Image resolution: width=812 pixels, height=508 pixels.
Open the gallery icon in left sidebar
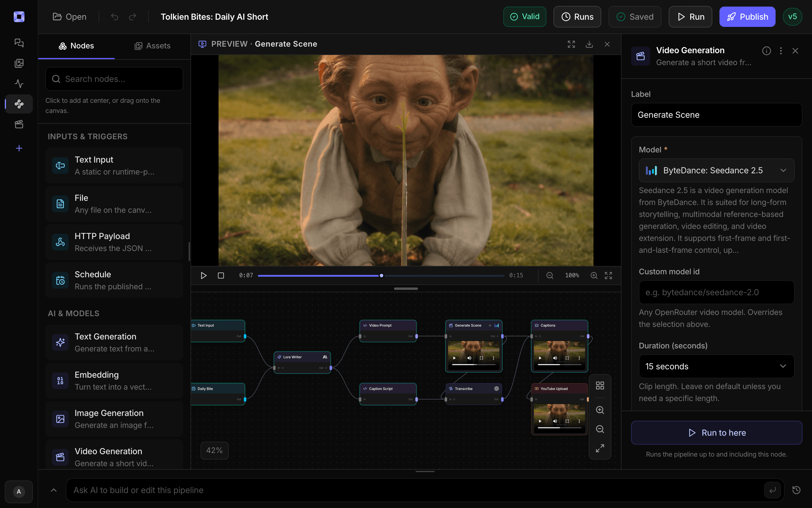pyautogui.click(x=19, y=63)
